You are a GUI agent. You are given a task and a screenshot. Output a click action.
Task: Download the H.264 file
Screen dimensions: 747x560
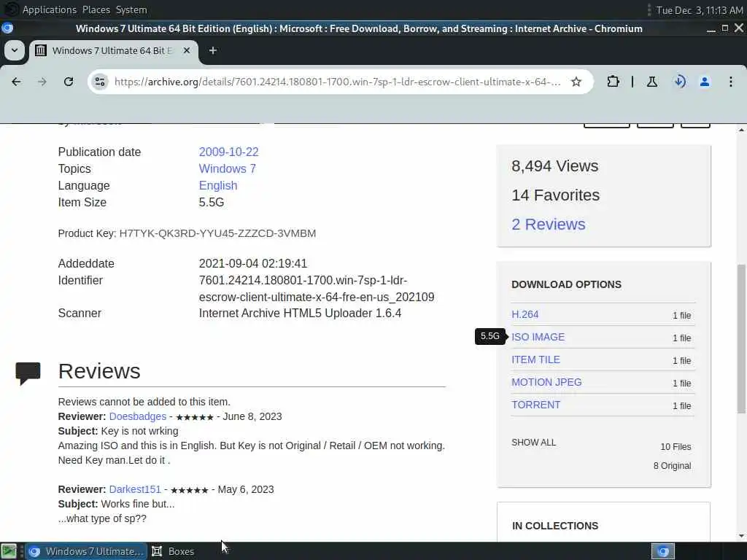pyautogui.click(x=525, y=314)
